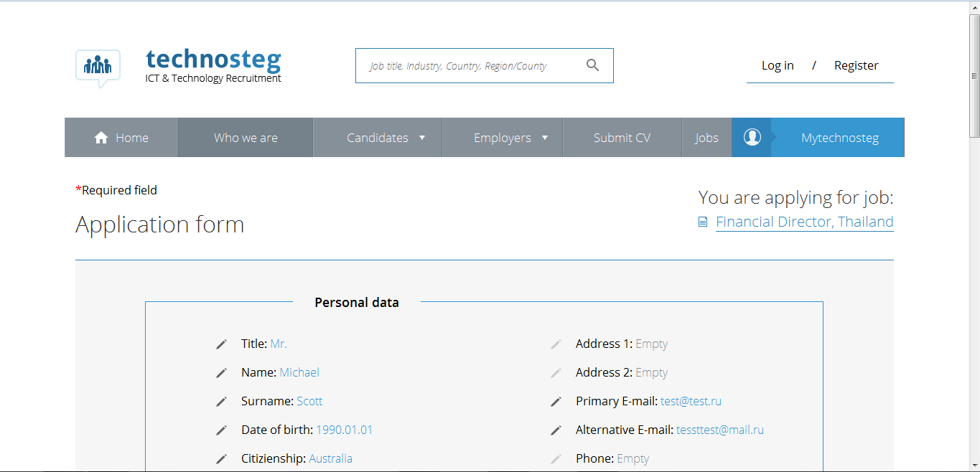This screenshot has width=980, height=472.
Task: Open the Submit CV menu item
Action: [x=622, y=138]
